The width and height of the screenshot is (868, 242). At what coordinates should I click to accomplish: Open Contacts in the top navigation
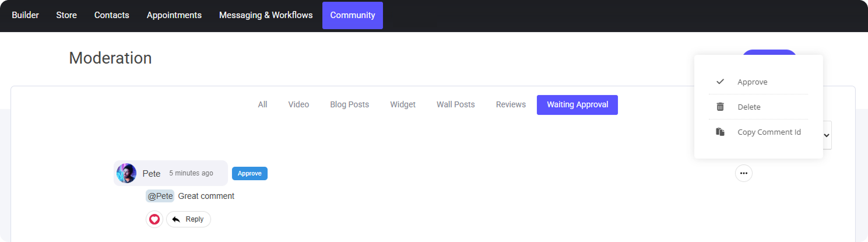[111, 15]
